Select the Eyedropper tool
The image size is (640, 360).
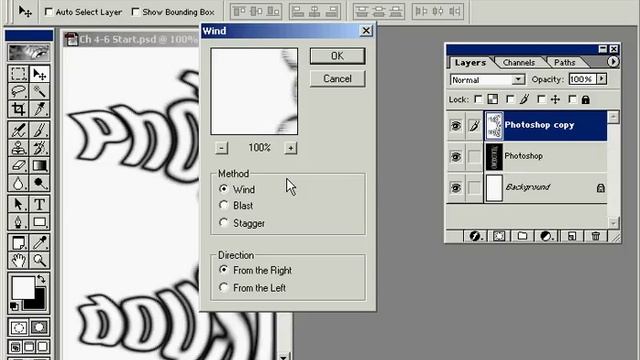point(40,242)
